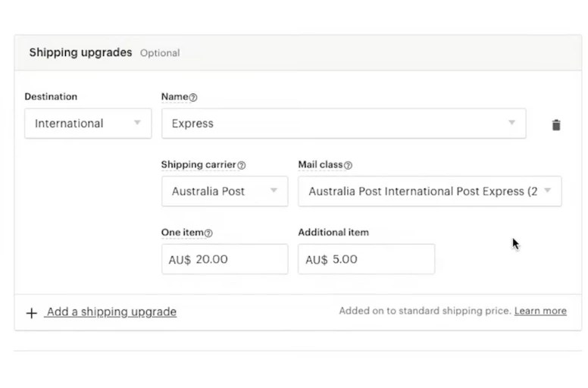Delete the Express shipping upgrade with trash icon

556,125
